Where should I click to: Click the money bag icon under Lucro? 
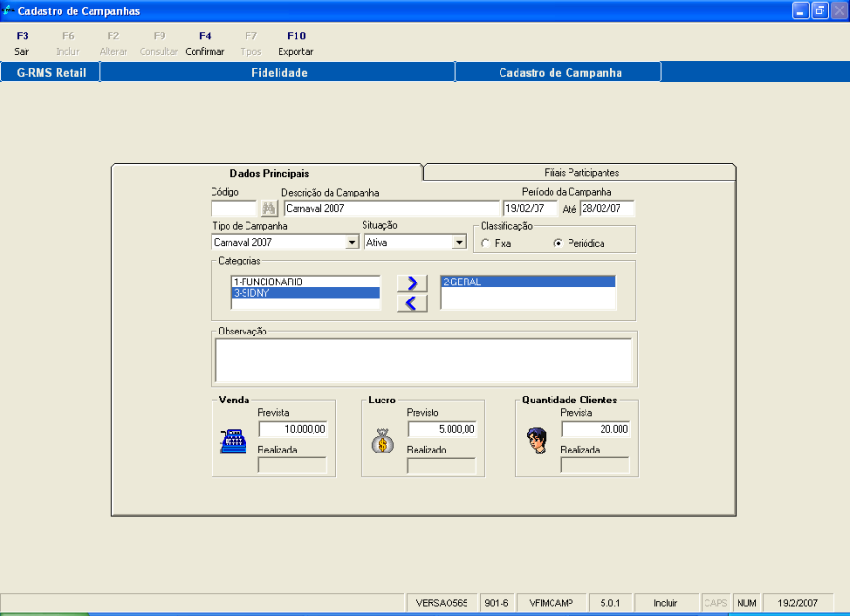[382, 441]
